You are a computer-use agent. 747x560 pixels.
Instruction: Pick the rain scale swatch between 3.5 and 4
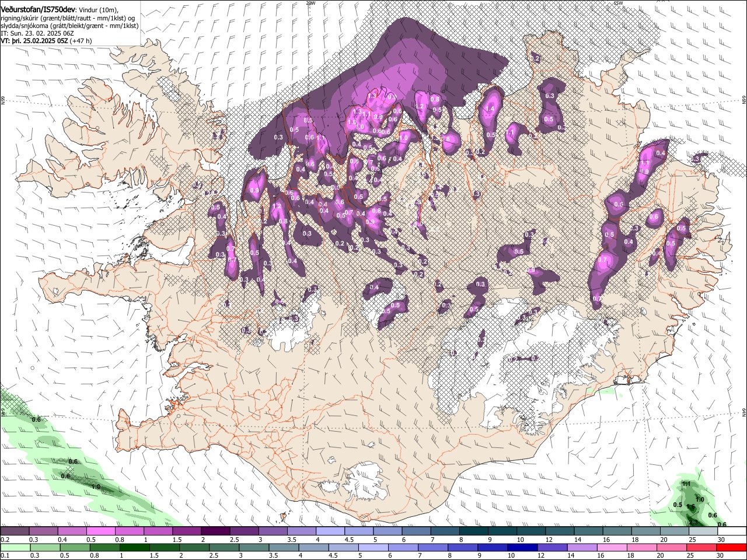[x=284, y=548]
